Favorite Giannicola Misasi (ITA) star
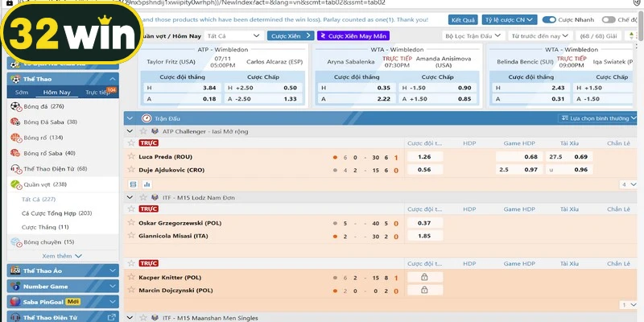This screenshot has width=644, height=322. pos(131,235)
